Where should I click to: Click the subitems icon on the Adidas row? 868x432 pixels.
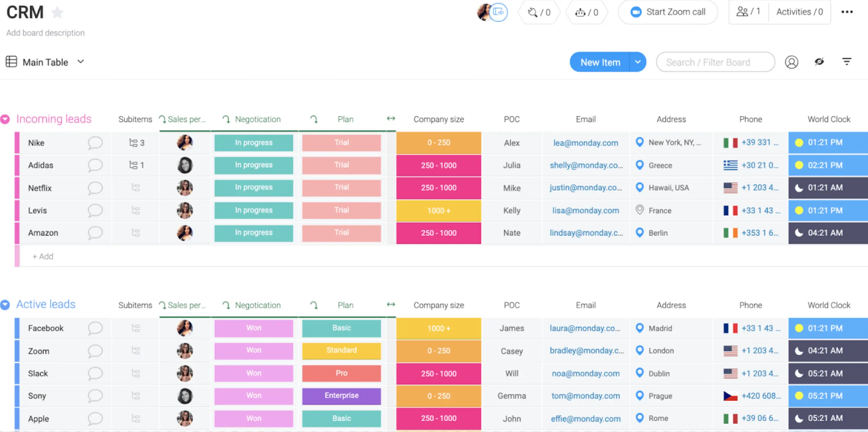click(x=134, y=165)
